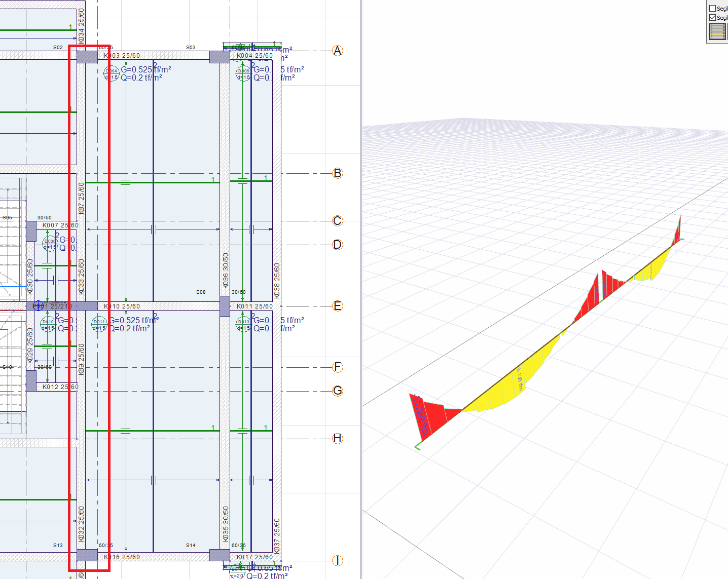Screen dimensions: 728x579
Task: Click slab marker D005
Action: tap(243, 73)
